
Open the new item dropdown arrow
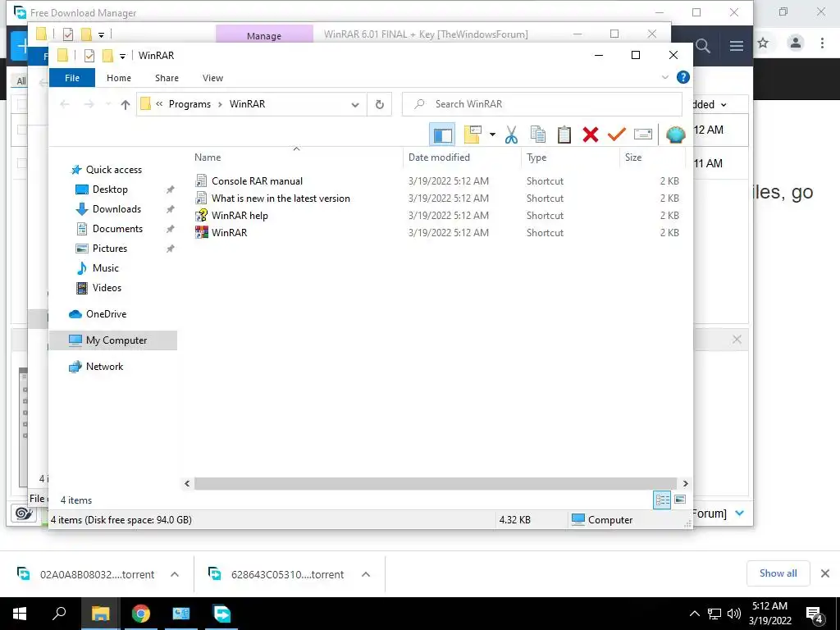point(492,135)
